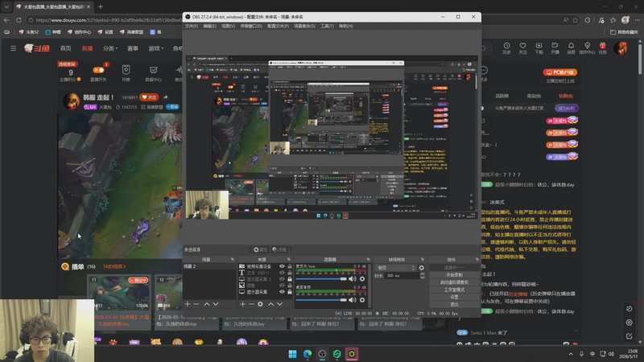
Task: Click the Douyu history clock icon
Action: click(506, 47)
